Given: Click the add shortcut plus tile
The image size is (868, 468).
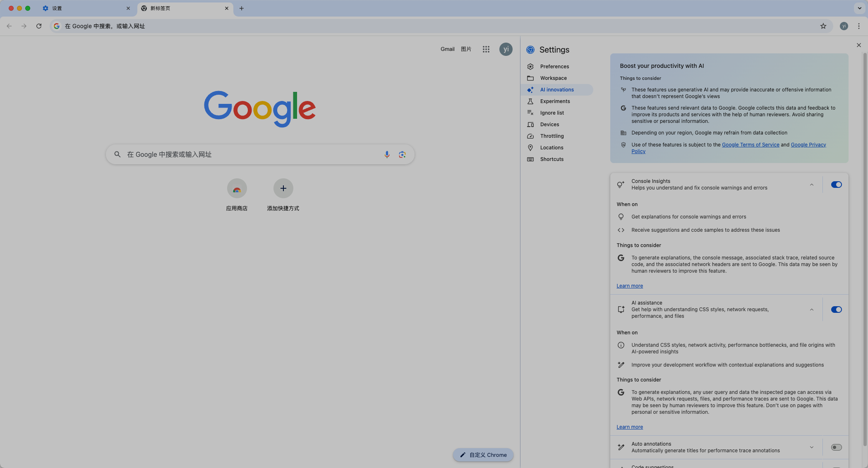Looking at the screenshot, I should tap(283, 188).
